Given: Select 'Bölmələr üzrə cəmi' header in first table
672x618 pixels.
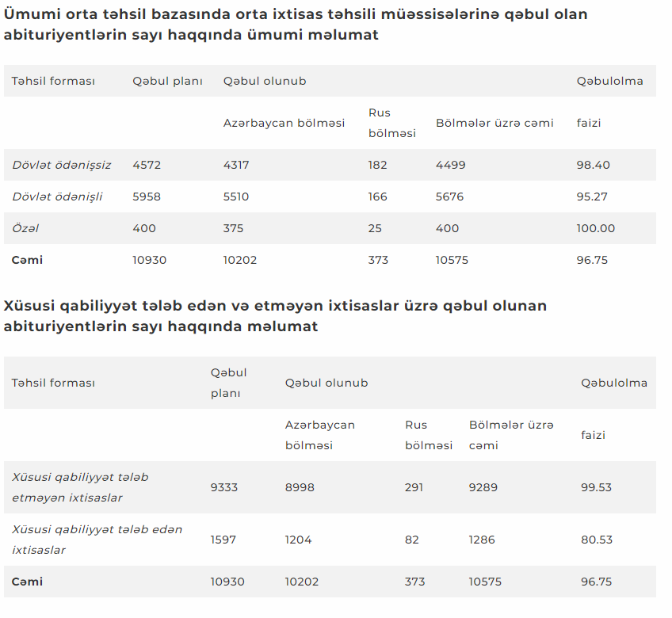Looking at the screenshot, I should coord(494,123).
